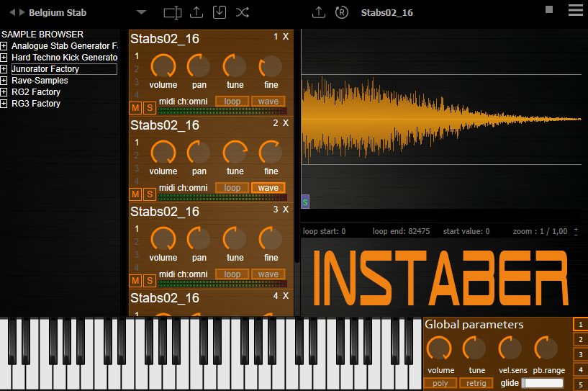588x391 pixels.
Task: Click the next preset right arrow
Action: pyautogui.click(x=22, y=12)
